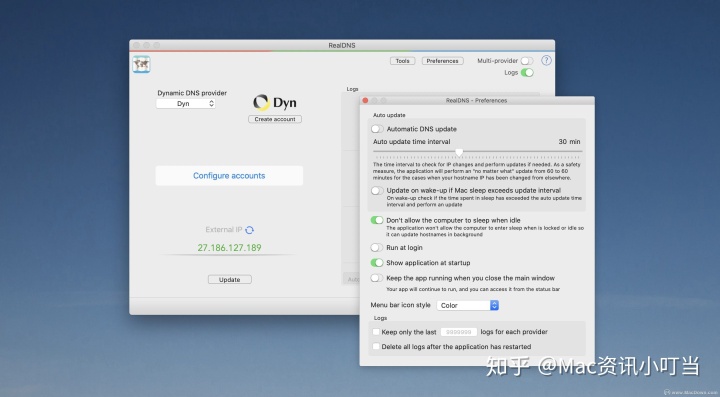This screenshot has width=720, height=397.
Task: Open the Menu bar icon style Color dropdown
Action: 467,305
